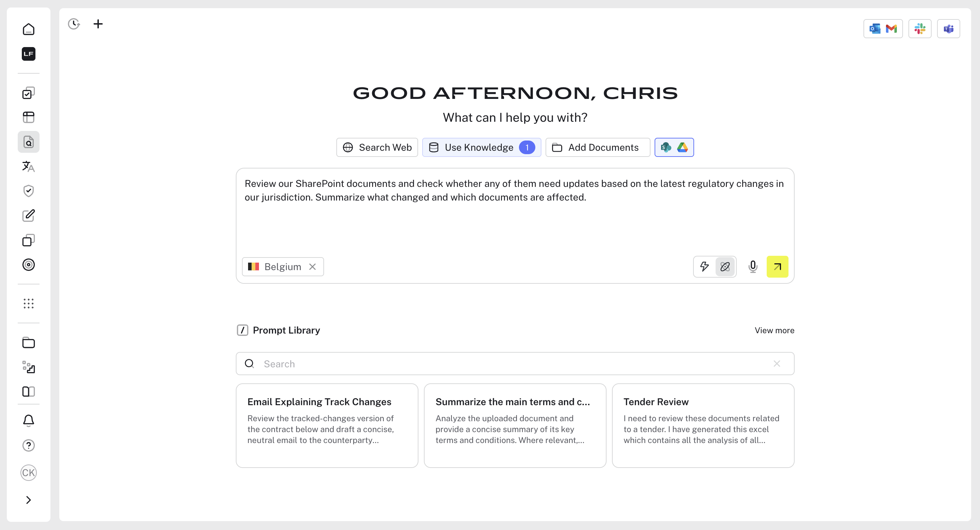Open the Microsoft Teams integration icon
The width and height of the screenshot is (980, 530).
tap(948, 29)
